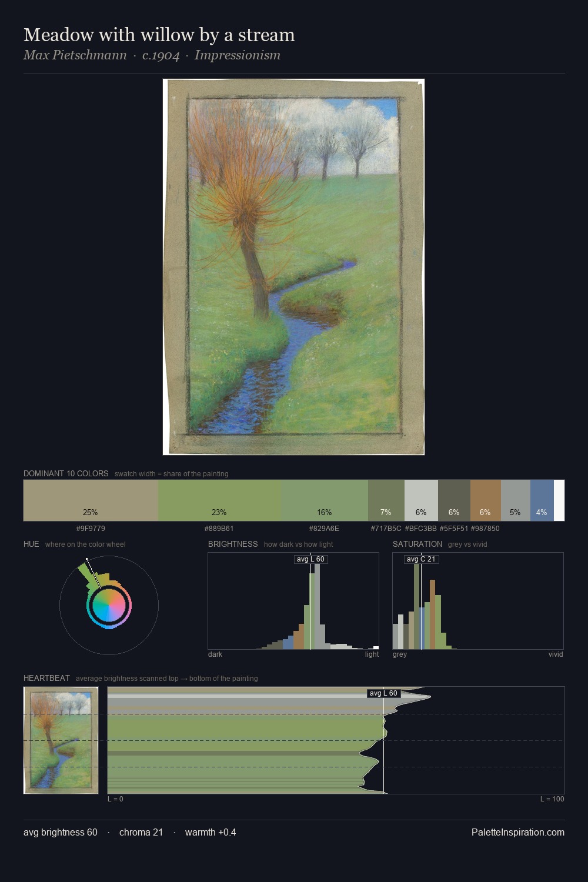Click the narrow white swatch at the palette's end

coord(559,500)
